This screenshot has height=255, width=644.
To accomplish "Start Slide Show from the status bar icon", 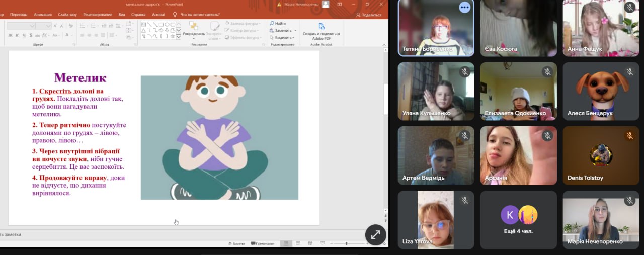I will click(x=321, y=243).
